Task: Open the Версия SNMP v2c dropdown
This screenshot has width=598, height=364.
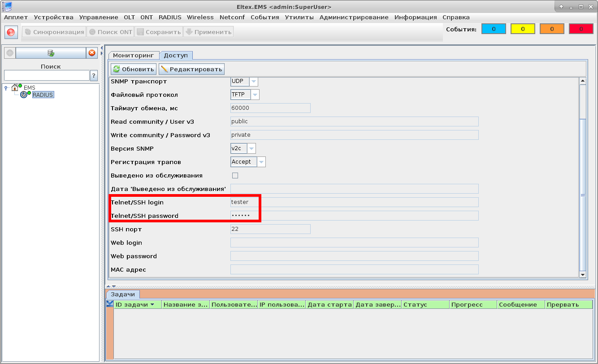Action: pos(251,148)
